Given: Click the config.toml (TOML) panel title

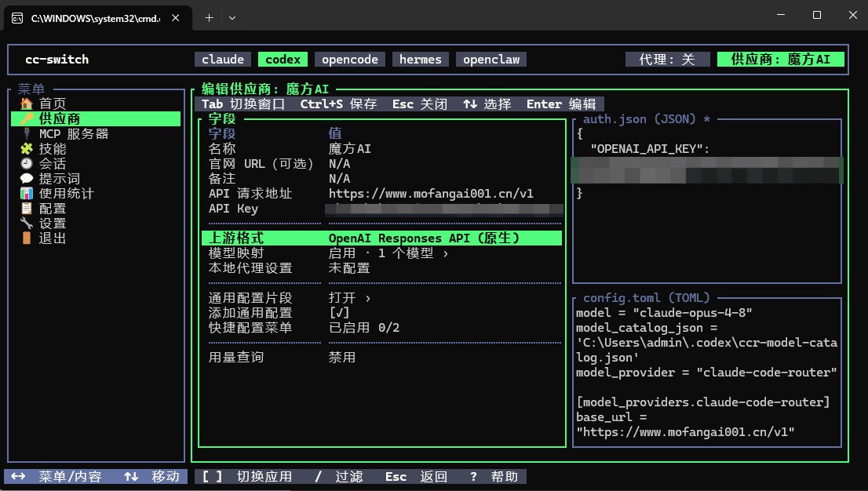Looking at the screenshot, I should pos(647,298).
